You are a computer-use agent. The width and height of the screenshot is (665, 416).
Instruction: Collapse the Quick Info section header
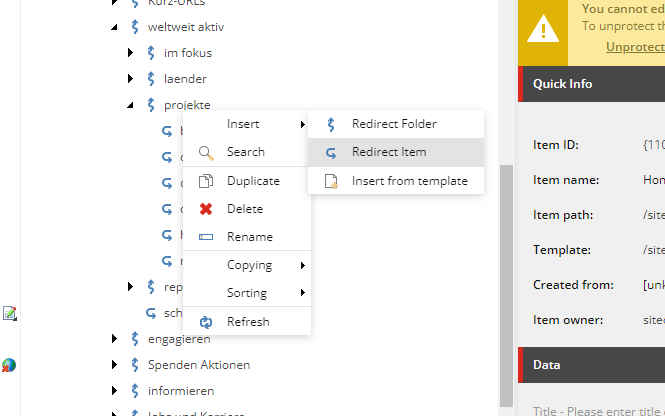coord(591,84)
